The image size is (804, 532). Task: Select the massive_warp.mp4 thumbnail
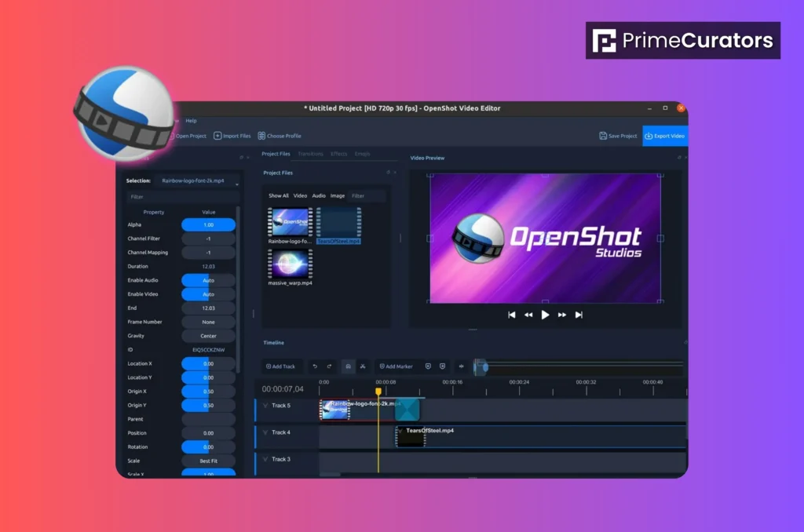coord(289,263)
